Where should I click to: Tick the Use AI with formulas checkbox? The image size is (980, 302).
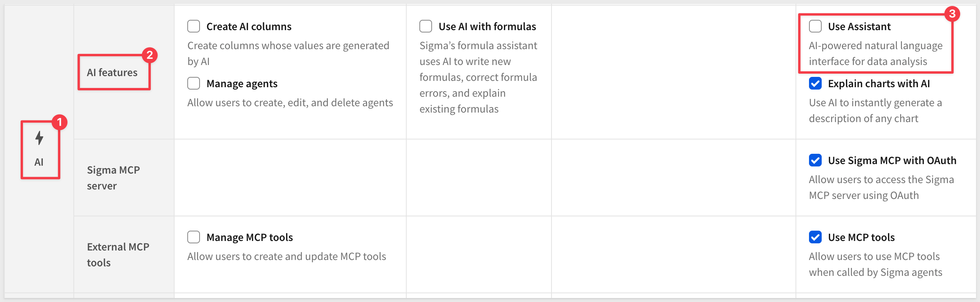pyautogui.click(x=426, y=26)
